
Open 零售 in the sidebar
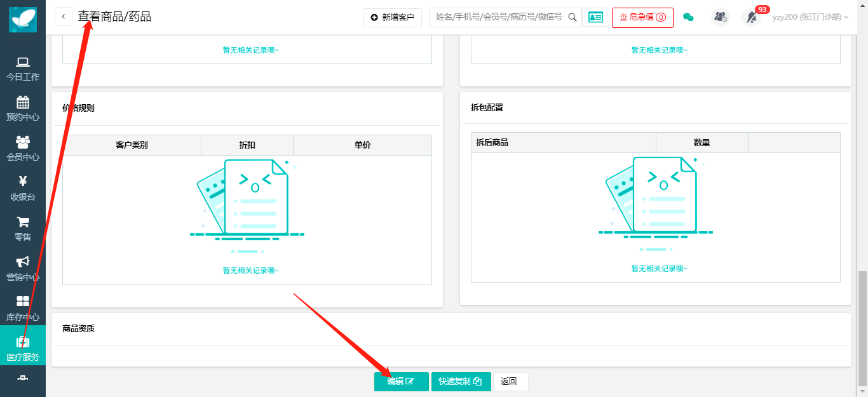point(23,229)
